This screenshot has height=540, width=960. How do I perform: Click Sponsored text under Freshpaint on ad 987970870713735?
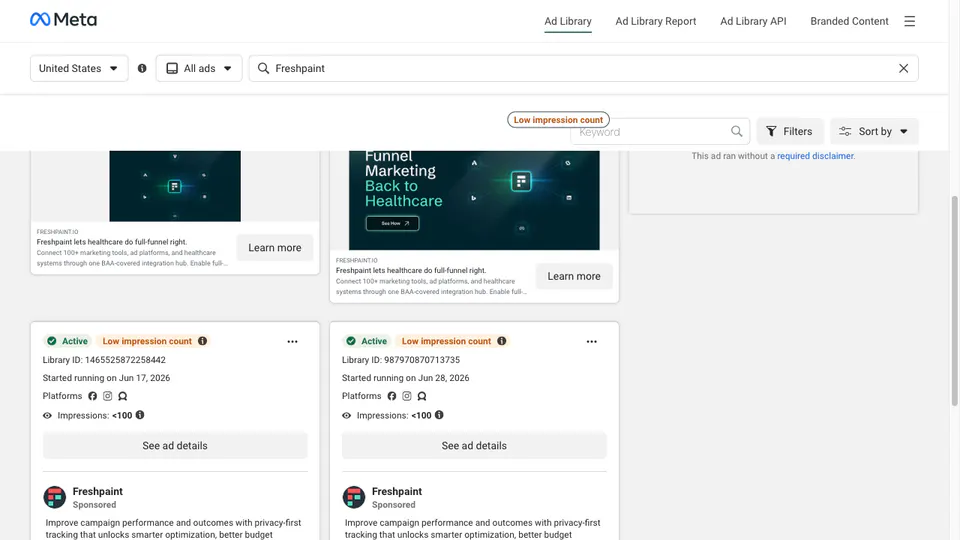tap(394, 505)
